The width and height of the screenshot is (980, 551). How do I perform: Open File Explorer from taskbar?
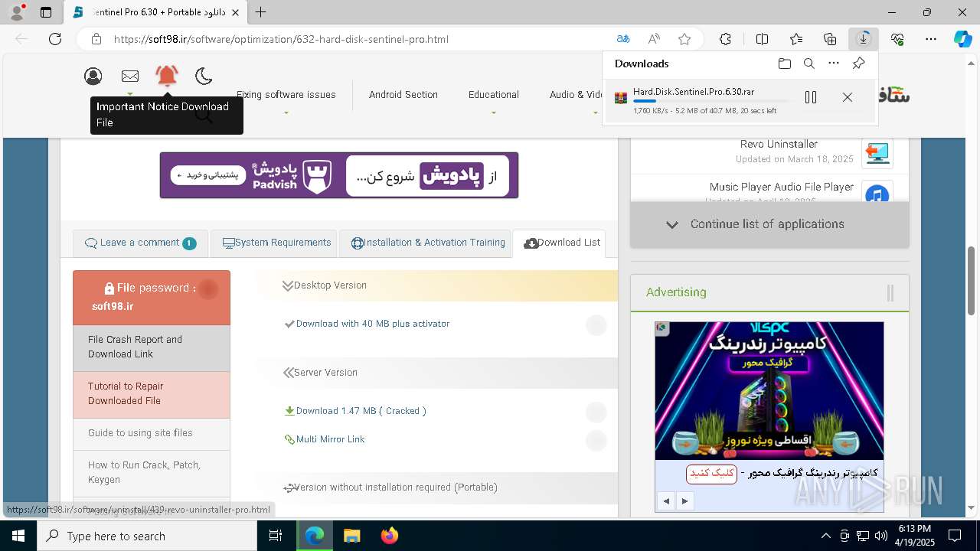tap(351, 536)
